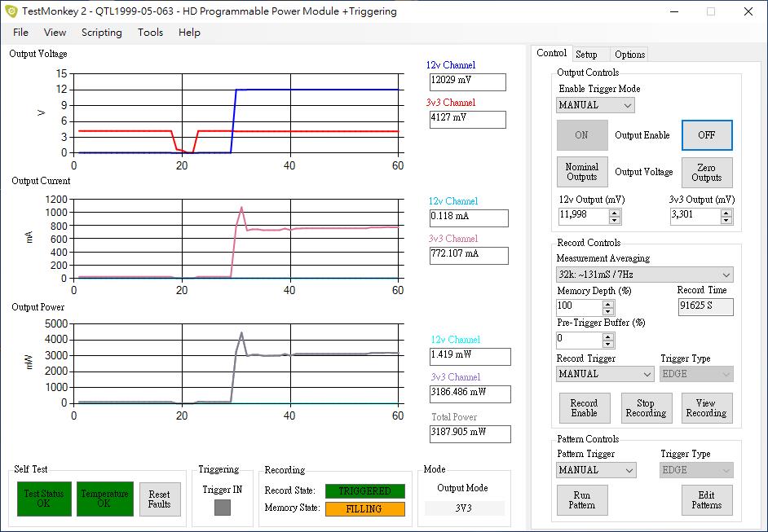Focus the 12v Output mV field
Screen dimensions: 768x532
584,216
